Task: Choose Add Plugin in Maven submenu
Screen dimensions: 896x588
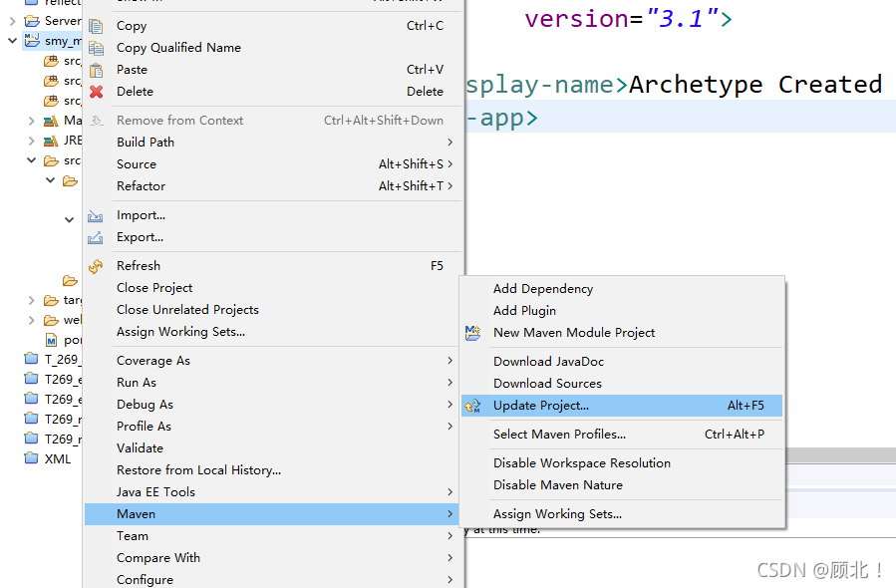Action: (622, 310)
